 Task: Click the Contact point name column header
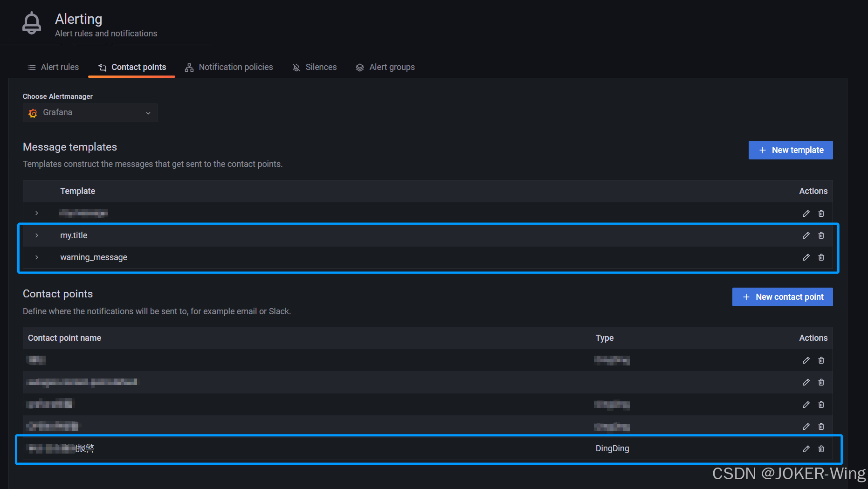click(x=64, y=337)
